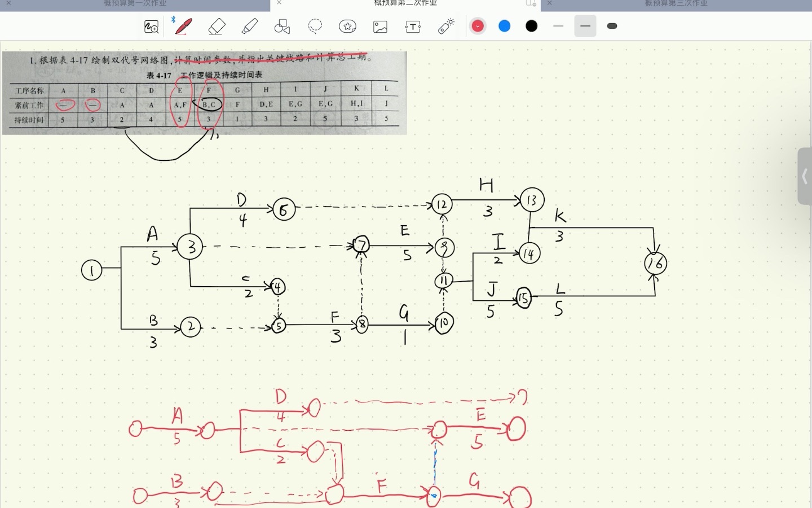Viewport: 812px width, 508px height.
Task: Close the 概预算第二次作业 tab
Action: pos(279,3)
